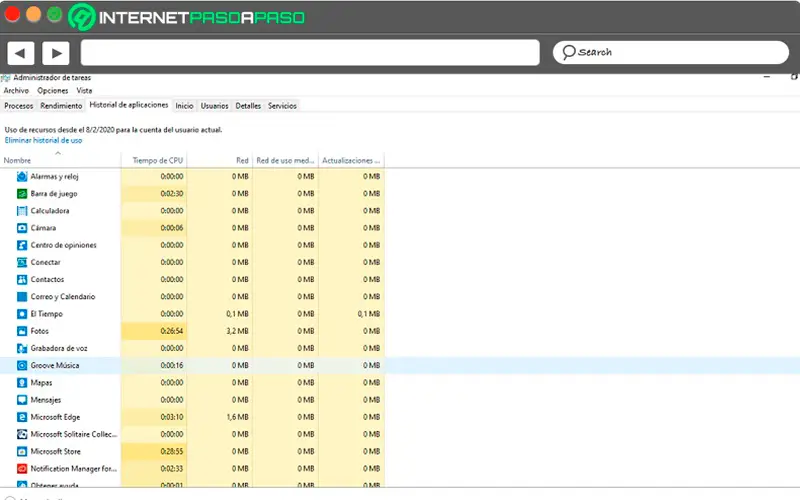800x500 pixels.
Task: Switch to the Procesos tab
Action: click(x=19, y=105)
